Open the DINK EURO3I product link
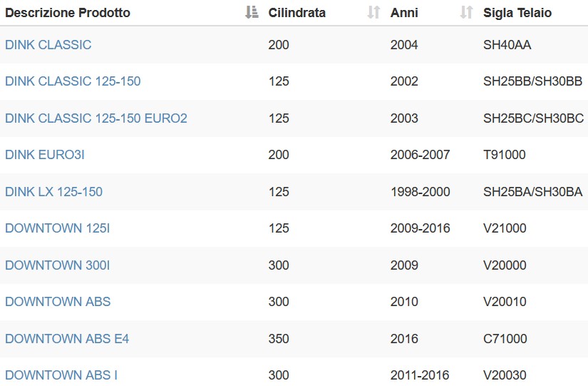The image size is (588, 386). tap(45, 155)
